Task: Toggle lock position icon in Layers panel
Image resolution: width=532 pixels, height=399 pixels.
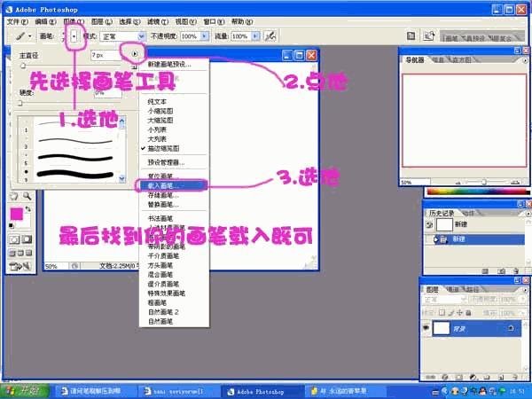Action: tap(459, 312)
